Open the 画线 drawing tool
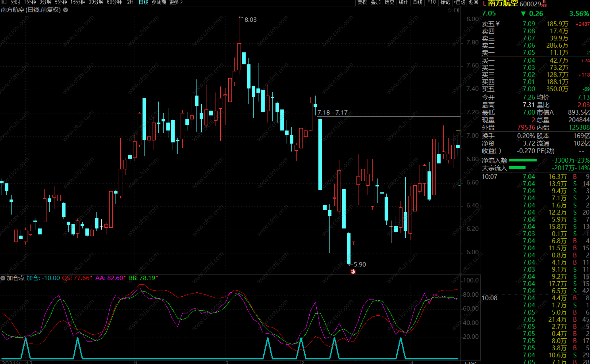Screen dimensions: 590x364 417,2
